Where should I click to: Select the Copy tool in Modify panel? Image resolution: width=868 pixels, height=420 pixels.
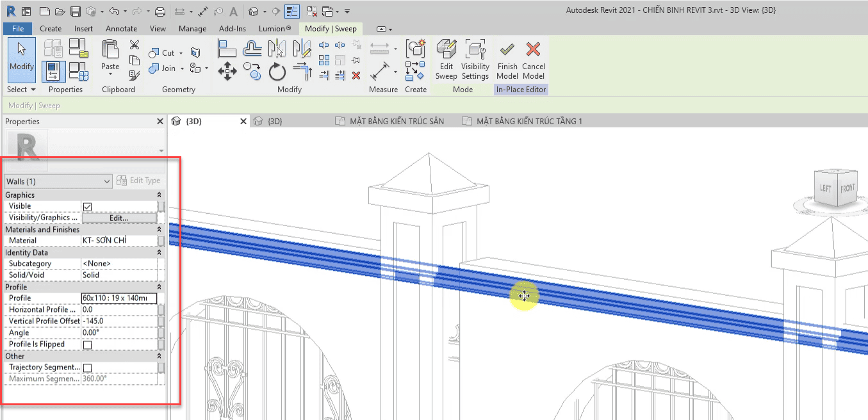252,71
